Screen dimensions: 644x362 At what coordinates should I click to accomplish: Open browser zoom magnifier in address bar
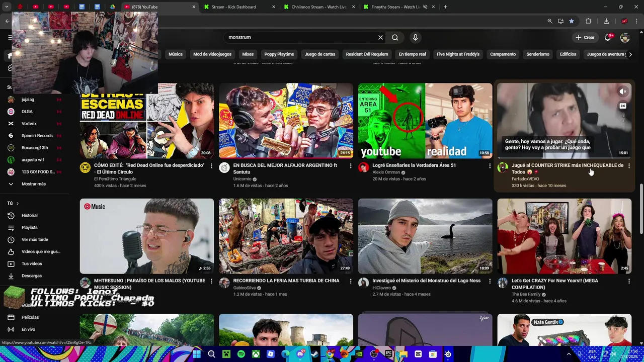pos(549,21)
